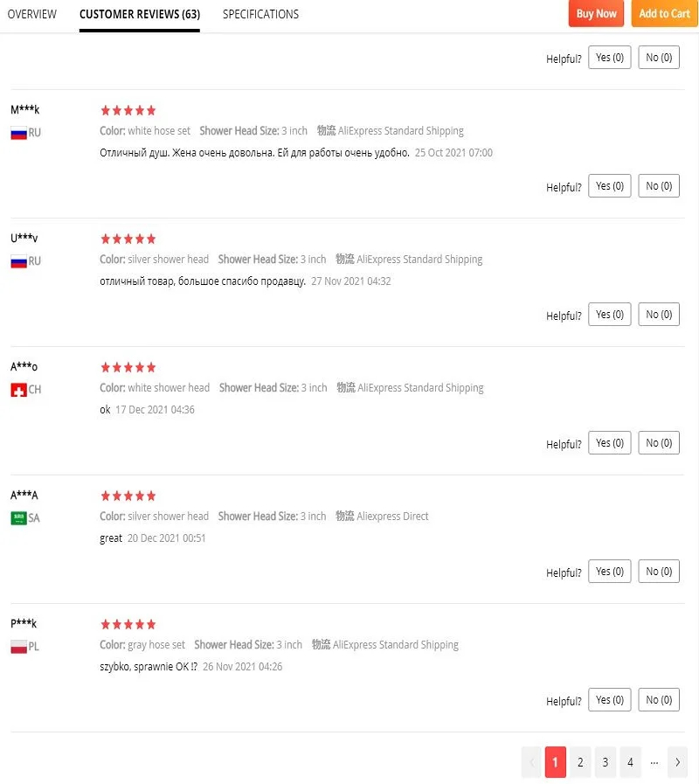The height and width of the screenshot is (784, 699).
Task: Click five-star rating on M***k review
Action: point(128,110)
